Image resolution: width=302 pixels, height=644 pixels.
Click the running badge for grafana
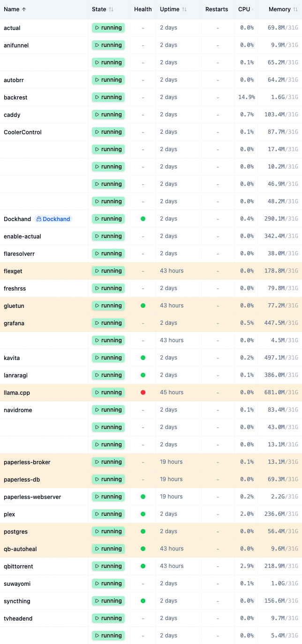[108, 323]
